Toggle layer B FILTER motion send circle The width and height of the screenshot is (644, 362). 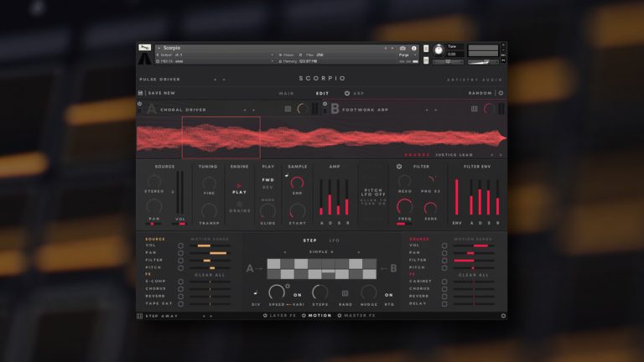coord(444,261)
